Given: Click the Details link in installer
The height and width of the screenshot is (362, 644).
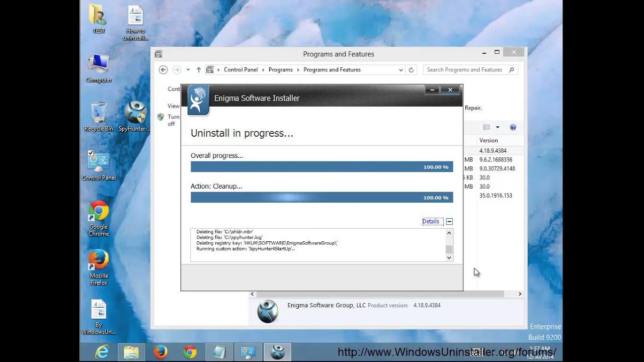Looking at the screenshot, I should click(431, 221).
